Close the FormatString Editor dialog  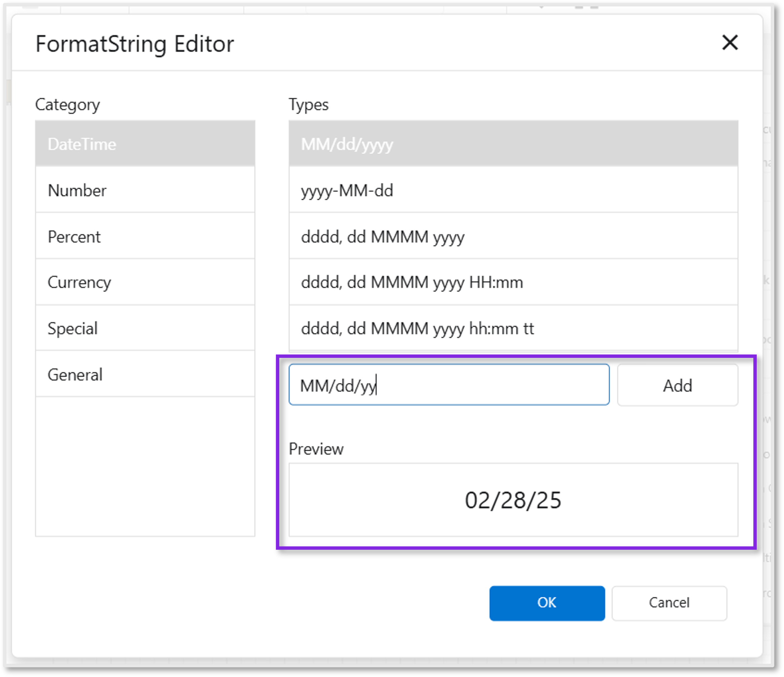(x=729, y=42)
